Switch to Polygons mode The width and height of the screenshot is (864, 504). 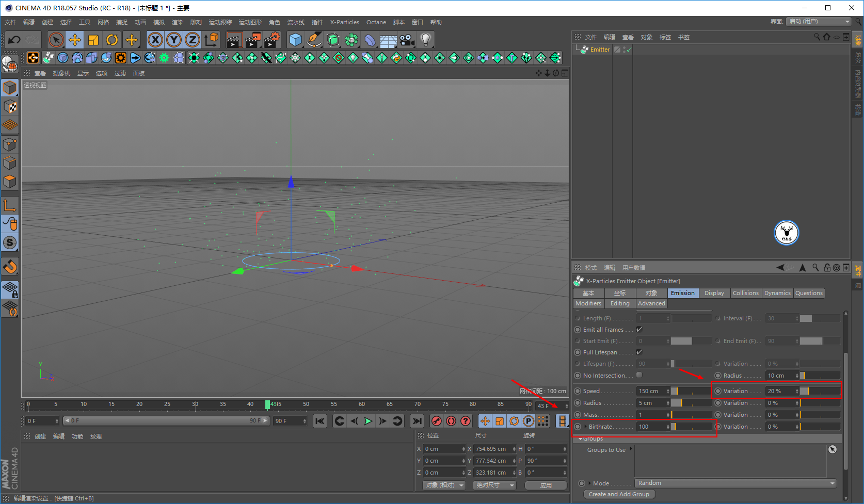point(10,182)
